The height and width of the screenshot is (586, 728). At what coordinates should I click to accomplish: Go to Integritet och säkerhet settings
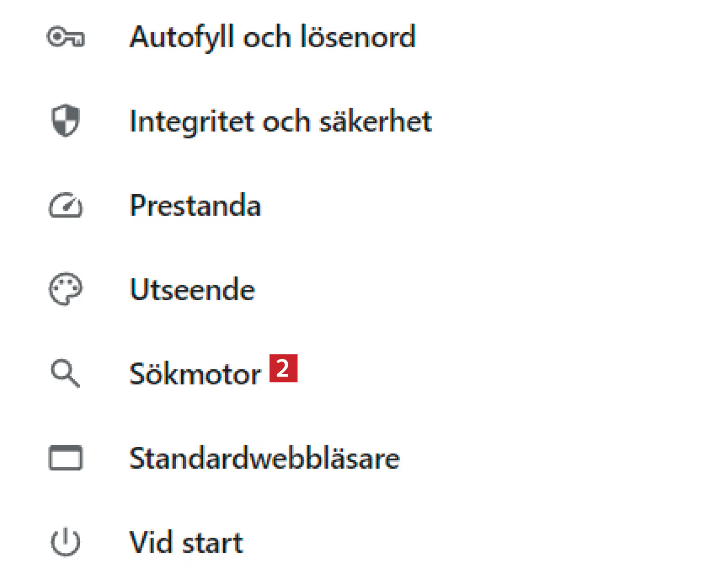coord(280,122)
